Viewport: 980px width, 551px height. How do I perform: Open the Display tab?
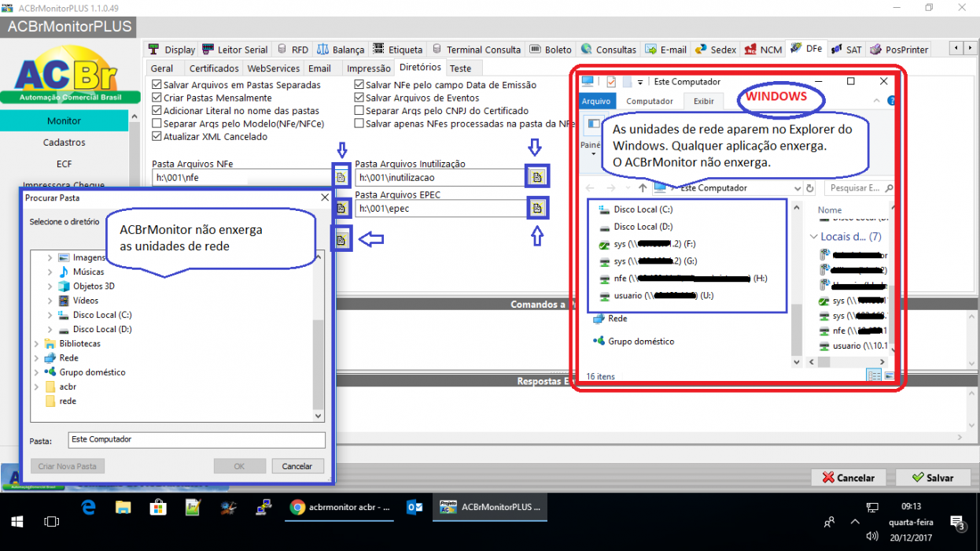pyautogui.click(x=172, y=49)
